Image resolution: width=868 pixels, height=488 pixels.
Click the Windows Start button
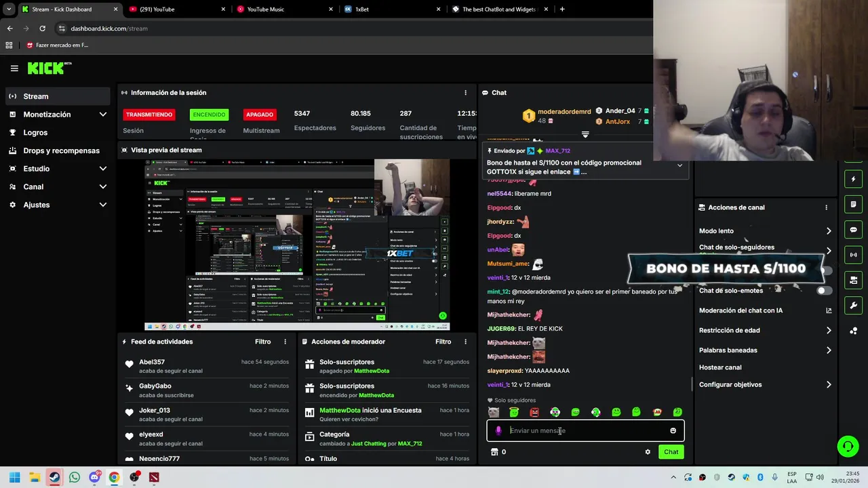point(15,477)
